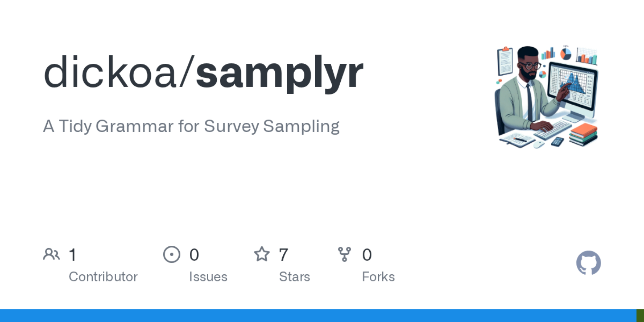
Task: Open the 'Forks' label
Action: click(378, 277)
